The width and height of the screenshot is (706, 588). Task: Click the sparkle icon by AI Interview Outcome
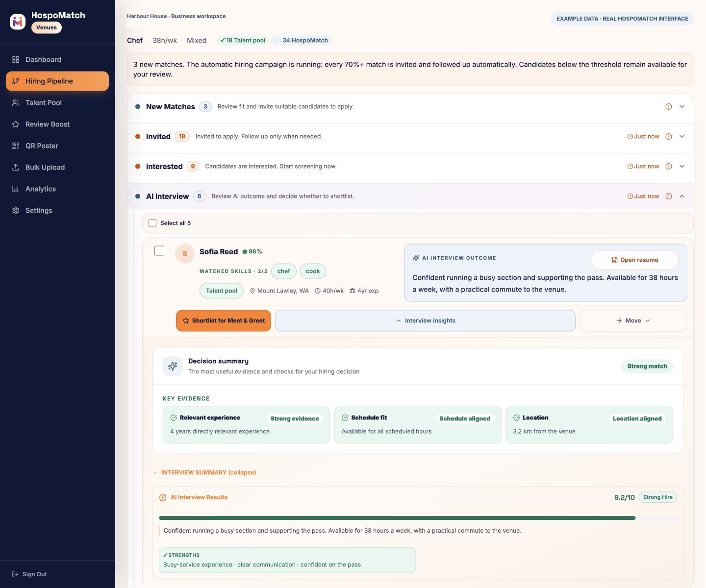(416, 258)
